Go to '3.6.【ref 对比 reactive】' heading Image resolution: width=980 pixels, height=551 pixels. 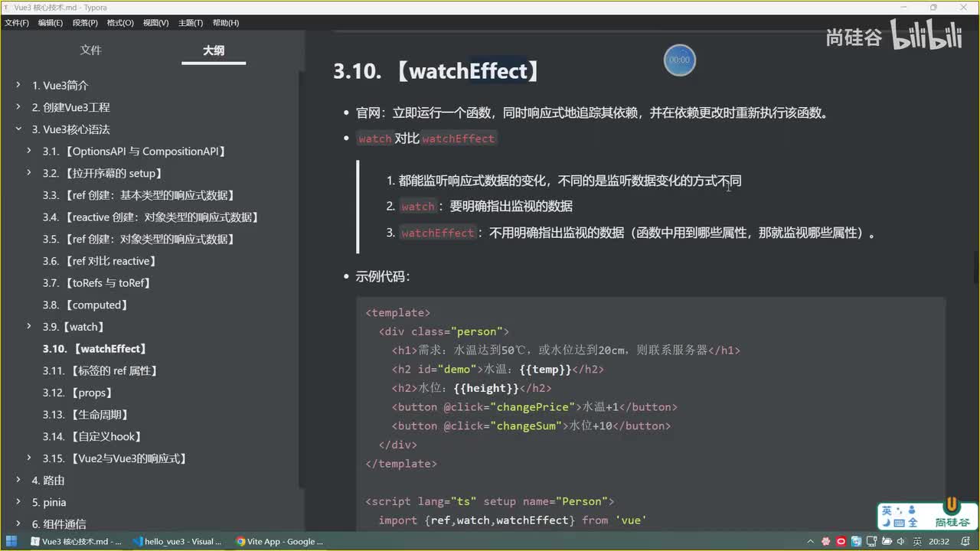tap(100, 261)
